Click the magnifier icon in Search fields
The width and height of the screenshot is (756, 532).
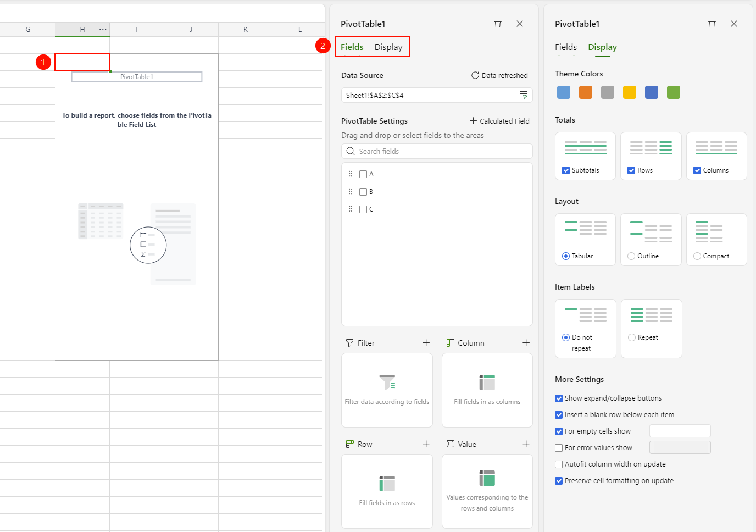[x=351, y=151]
